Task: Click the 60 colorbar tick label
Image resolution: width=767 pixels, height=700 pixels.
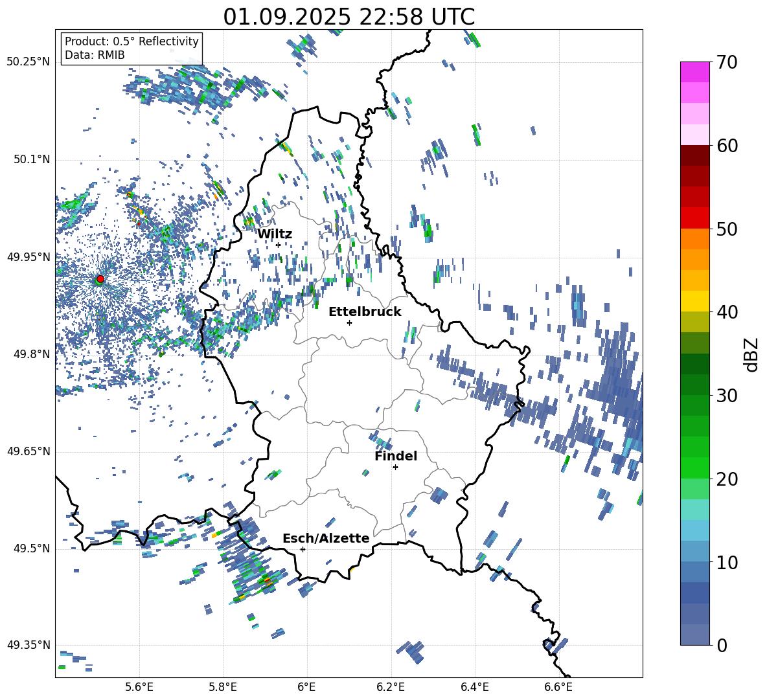Action: [x=727, y=146]
